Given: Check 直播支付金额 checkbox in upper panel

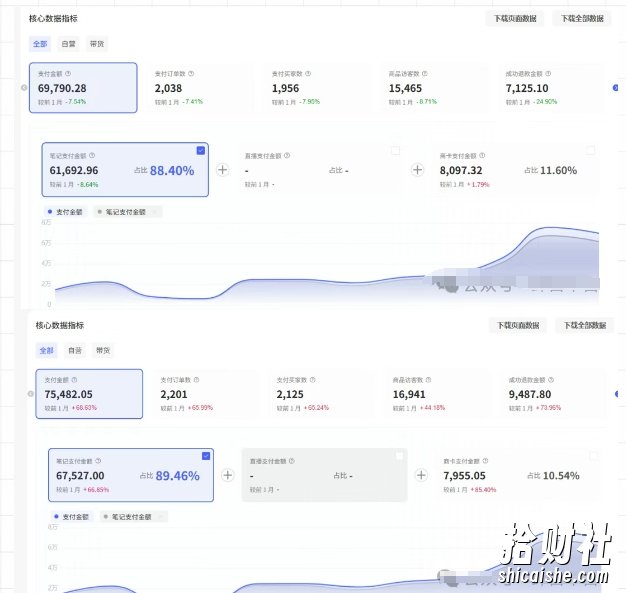Looking at the screenshot, I should point(395,151).
